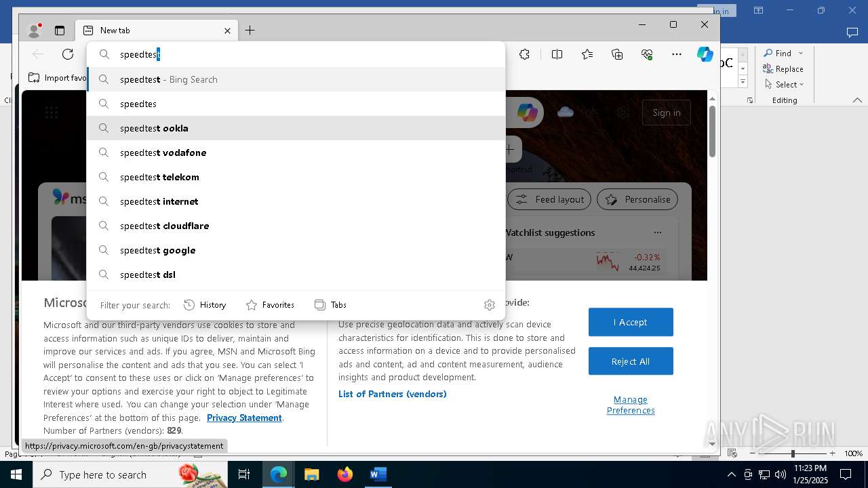Open a new tab with the plus button
The image size is (868, 488).
(250, 30)
